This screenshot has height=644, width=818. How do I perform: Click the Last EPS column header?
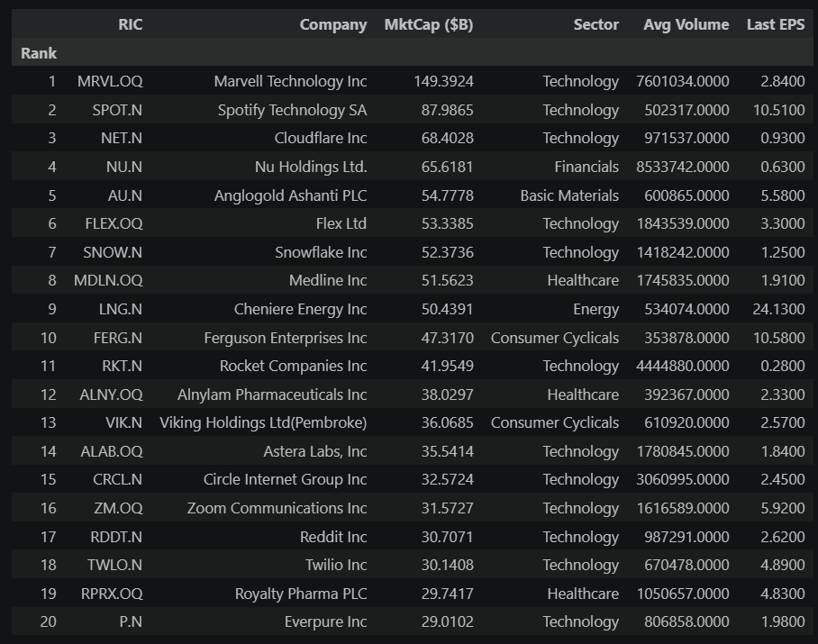tap(776, 24)
